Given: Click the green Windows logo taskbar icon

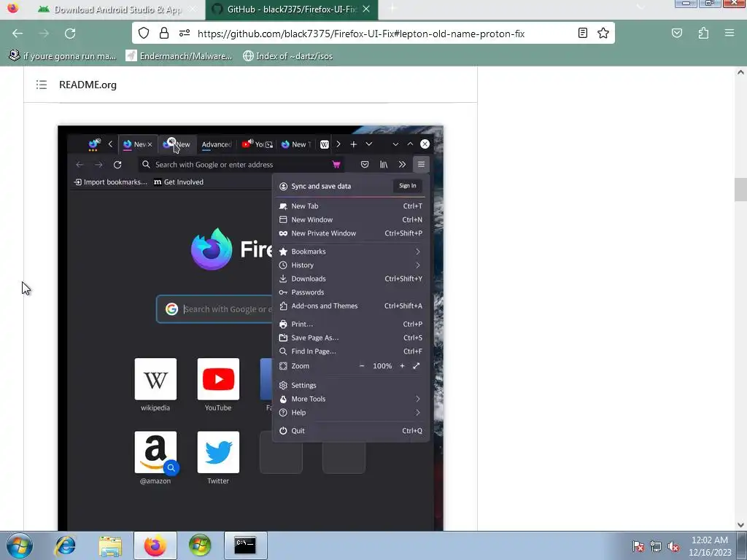Looking at the screenshot, I should pyautogui.click(x=200, y=545).
